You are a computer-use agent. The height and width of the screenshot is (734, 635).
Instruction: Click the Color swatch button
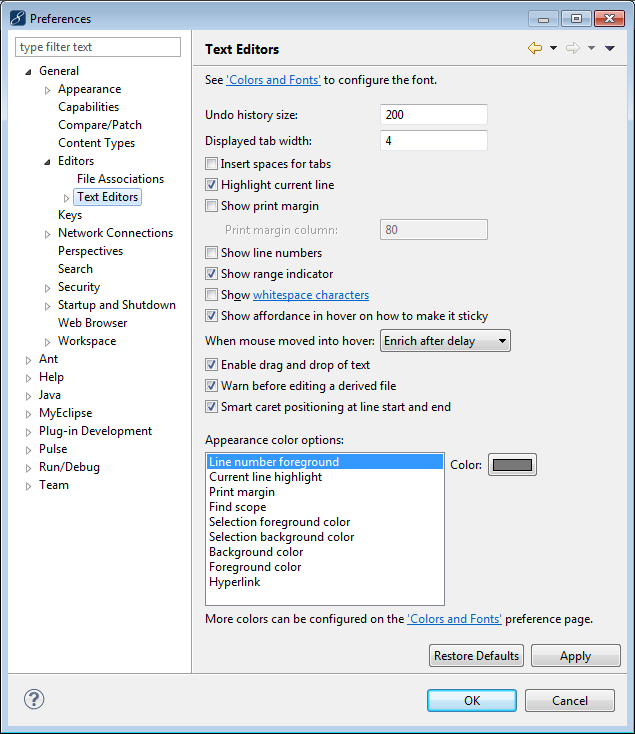[x=511, y=465]
